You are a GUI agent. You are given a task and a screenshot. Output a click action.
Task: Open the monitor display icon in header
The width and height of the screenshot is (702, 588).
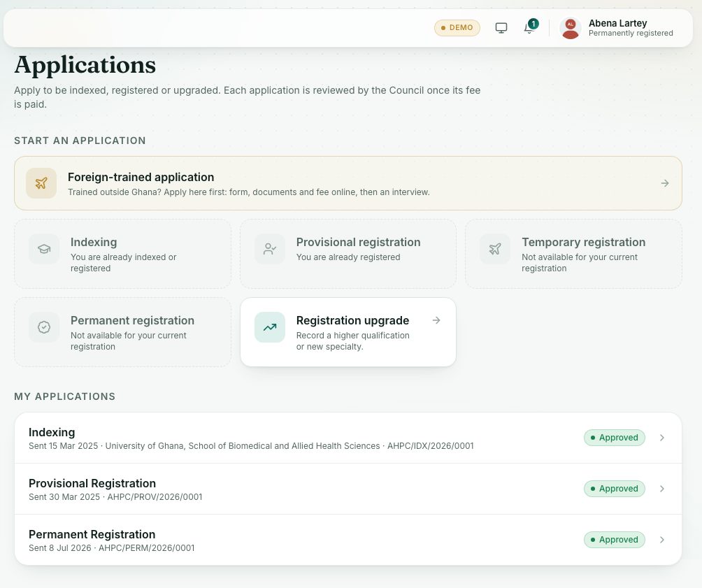[x=501, y=28]
